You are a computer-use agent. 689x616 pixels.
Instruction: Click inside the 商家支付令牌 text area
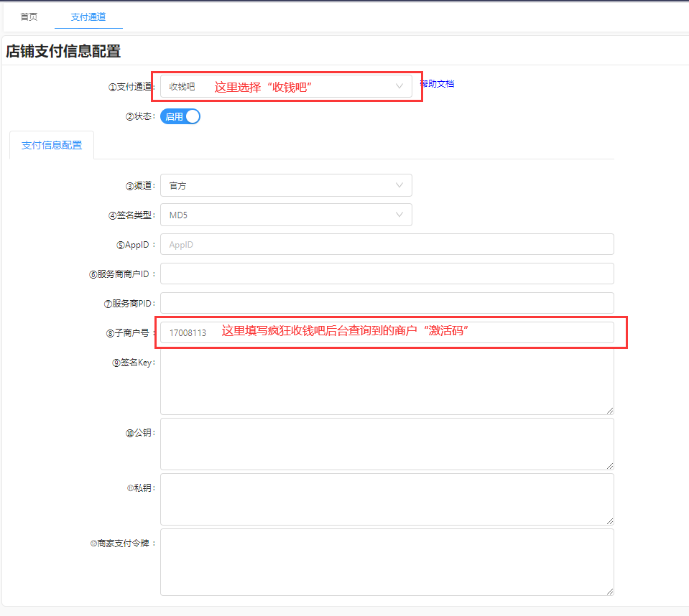coord(387,562)
